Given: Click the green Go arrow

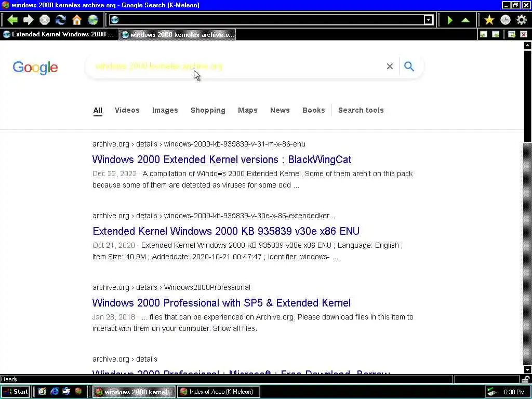Looking at the screenshot, I should [450, 20].
